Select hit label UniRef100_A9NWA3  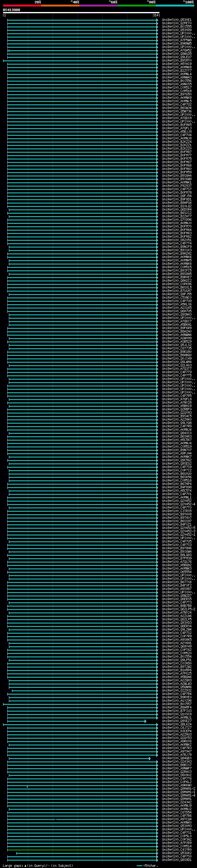point(177,78)
